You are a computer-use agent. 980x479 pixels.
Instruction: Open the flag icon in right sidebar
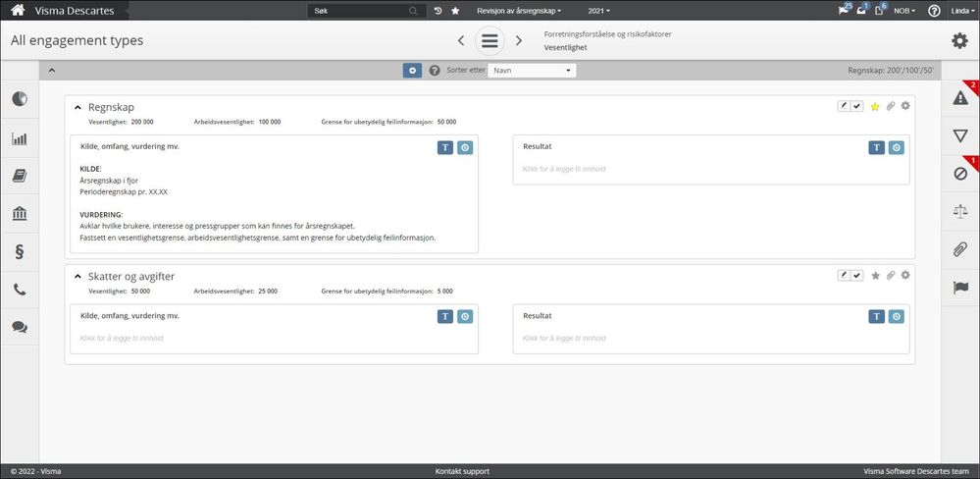pyautogui.click(x=960, y=288)
